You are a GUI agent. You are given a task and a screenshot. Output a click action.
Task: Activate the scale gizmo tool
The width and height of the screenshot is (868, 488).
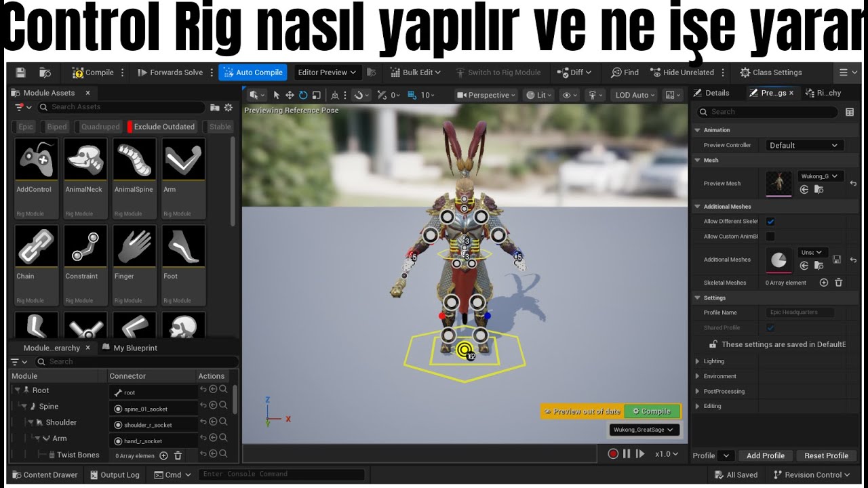316,96
